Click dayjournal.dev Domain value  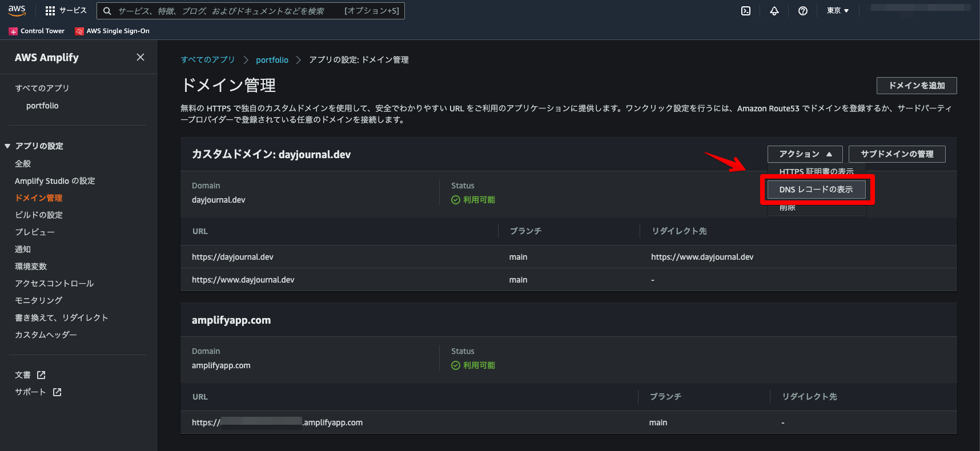click(218, 200)
